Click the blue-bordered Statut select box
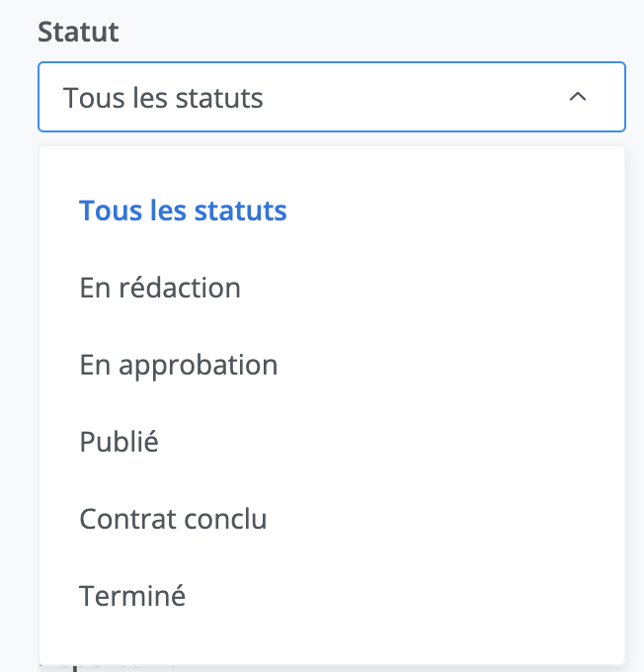 (331, 97)
